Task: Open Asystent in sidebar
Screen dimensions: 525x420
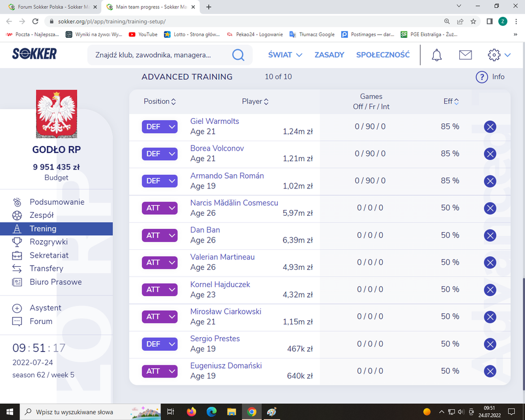Action: point(45,308)
